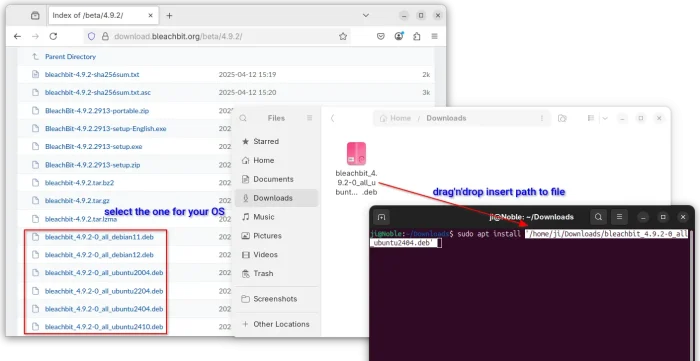Image resolution: width=700 pixels, height=361 pixels.
Task: Click Home segment in Files path bar
Action: (395, 118)
